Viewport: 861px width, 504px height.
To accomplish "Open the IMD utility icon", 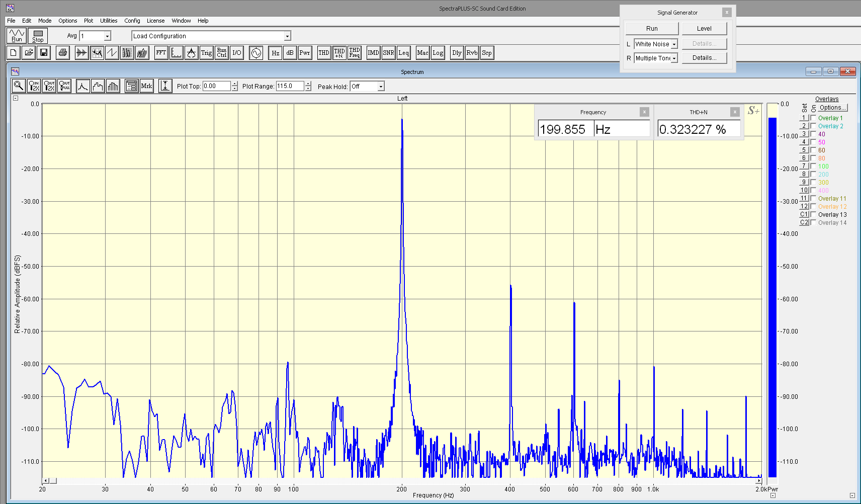I will coord(373,52).
